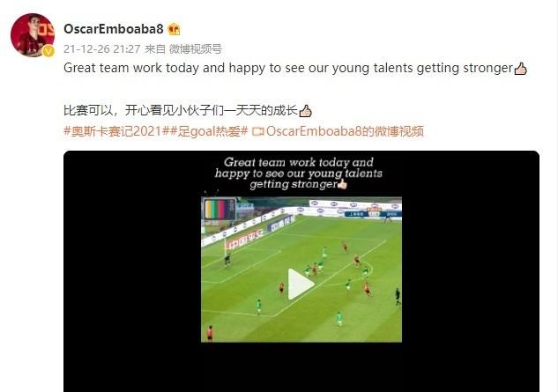The height and width of the screenshot is (392, 558).
Task: Click the thumbs-up emoji after 成长
Action: [305, 111]
